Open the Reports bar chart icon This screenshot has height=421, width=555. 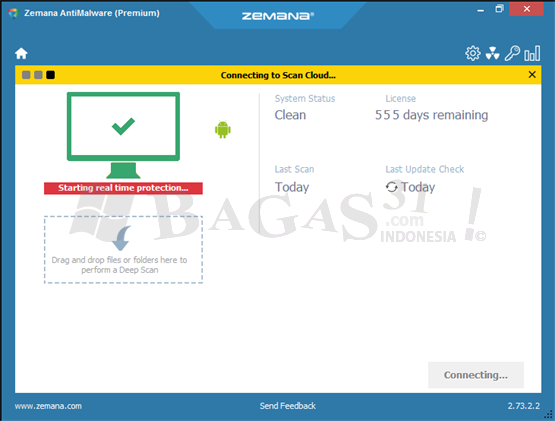532,53
